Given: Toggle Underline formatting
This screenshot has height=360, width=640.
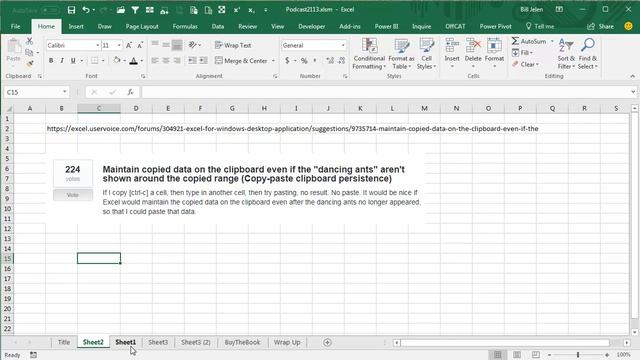Looking at the screenshot, I should coord(73,61).
